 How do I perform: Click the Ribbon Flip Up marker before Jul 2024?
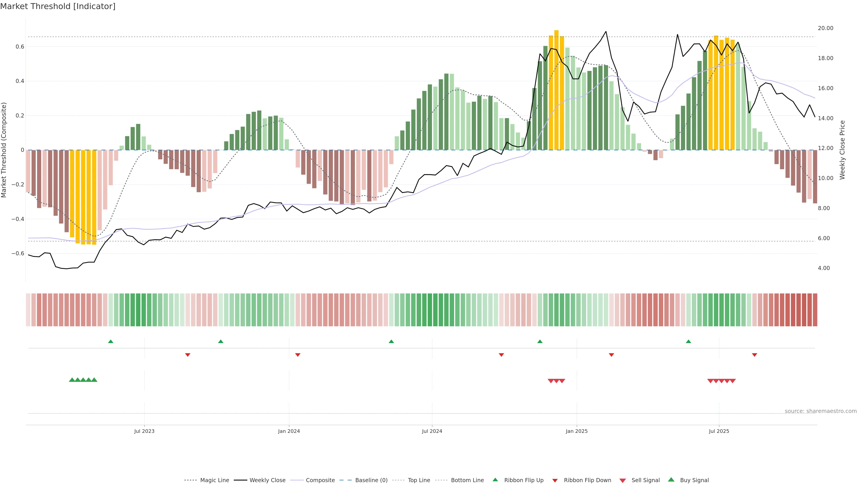click(x=391, y=342)
